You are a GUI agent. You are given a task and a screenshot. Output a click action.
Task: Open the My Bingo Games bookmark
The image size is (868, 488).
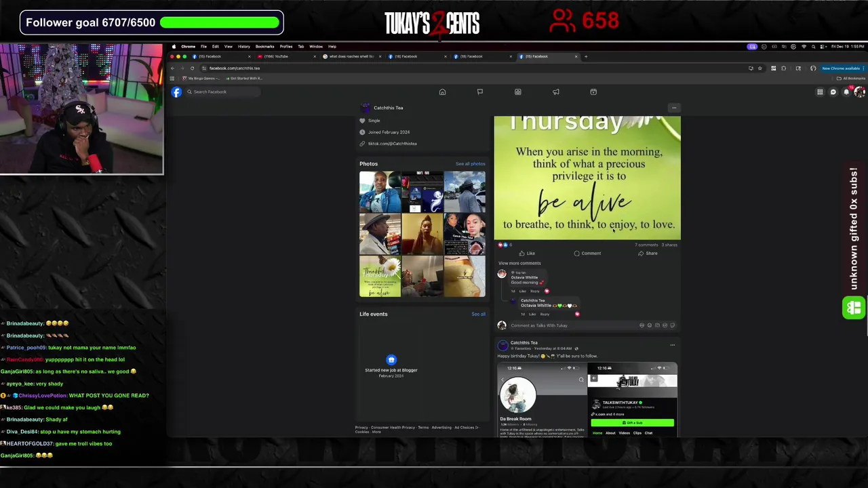202,78
